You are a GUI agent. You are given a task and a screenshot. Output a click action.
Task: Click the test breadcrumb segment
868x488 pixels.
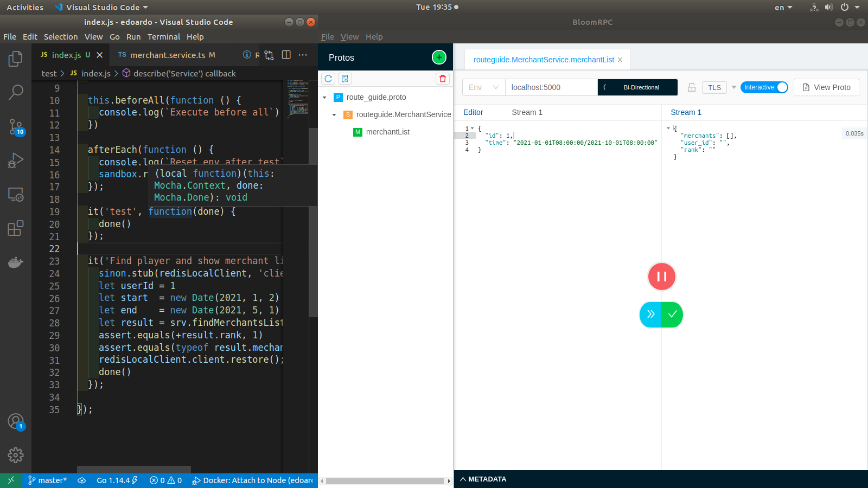coord(49,74)
